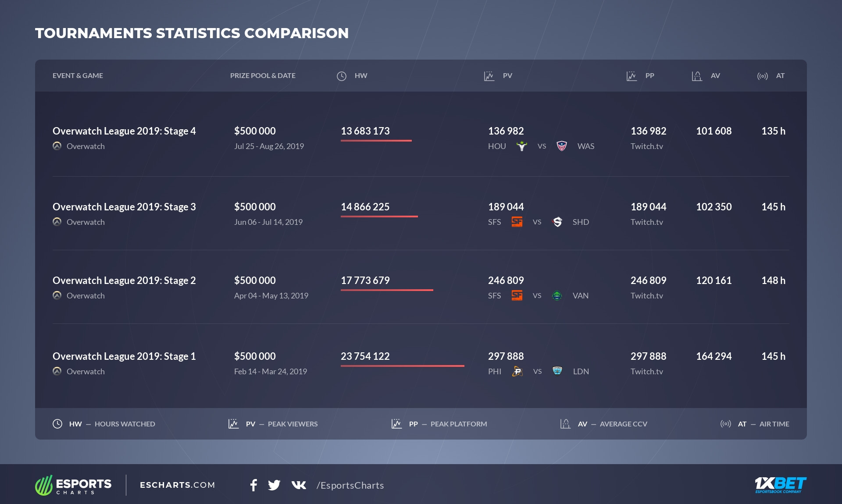Image resolution: width=842 pixels, height=504 pixels.
Task: Click the Philadelphia Fusion team logo
Action: (x=517, y=372)
